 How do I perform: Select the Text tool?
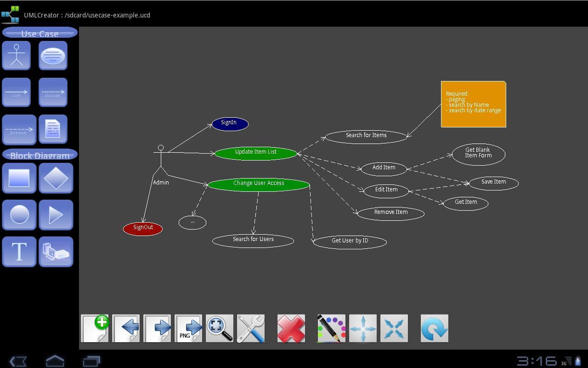[x=19, y=252]
